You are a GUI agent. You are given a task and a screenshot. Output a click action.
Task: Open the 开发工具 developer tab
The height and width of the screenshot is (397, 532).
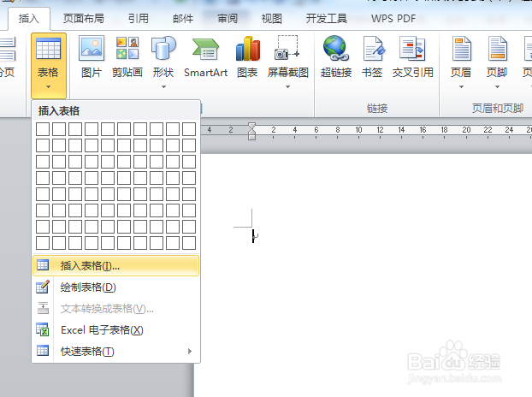point(327,18)
